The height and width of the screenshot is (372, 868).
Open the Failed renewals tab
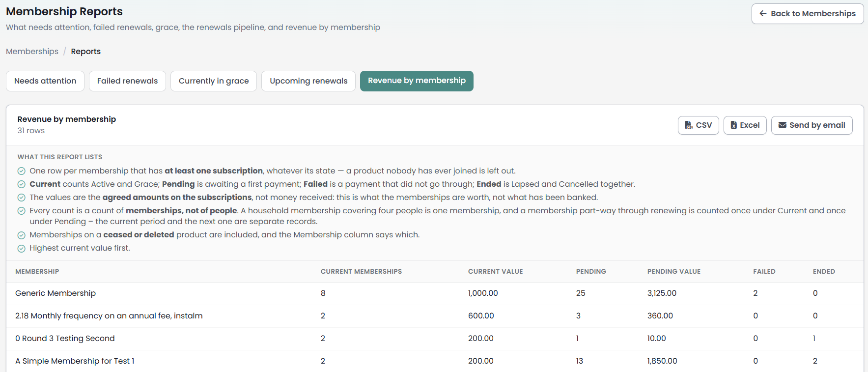pyautogui.click(x=127, y=81)
